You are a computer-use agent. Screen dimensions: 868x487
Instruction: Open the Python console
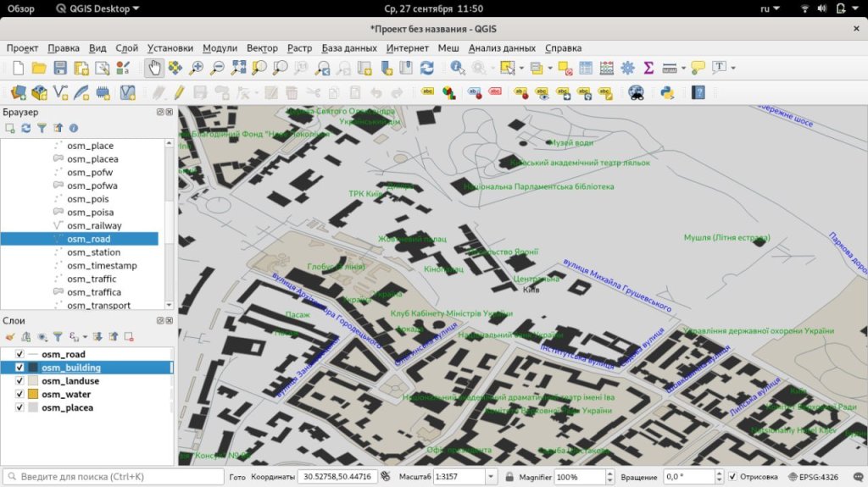[x=667, y=92]
